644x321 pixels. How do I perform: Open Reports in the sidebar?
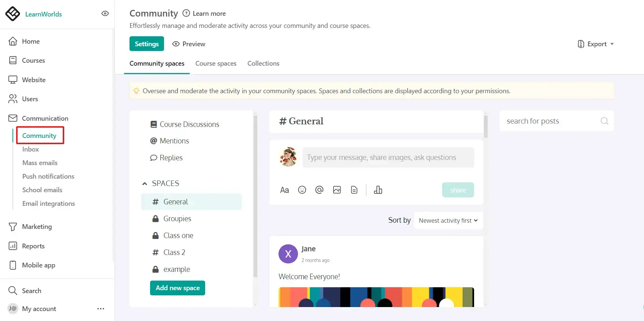33,246
